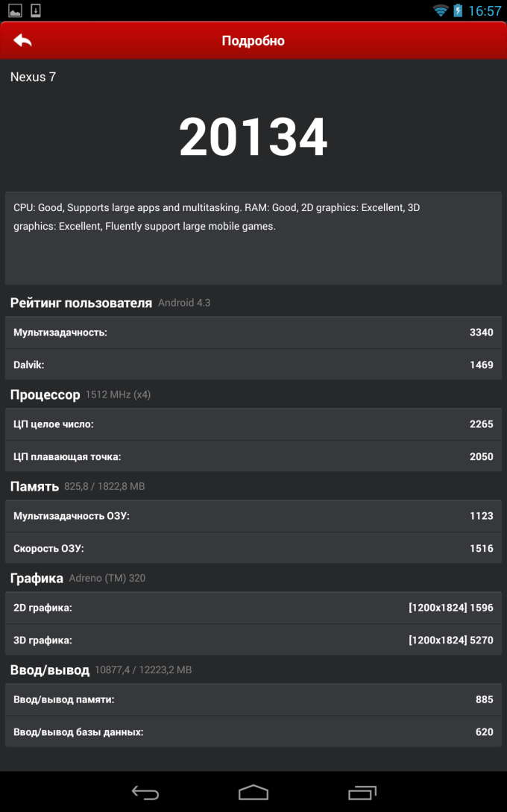Image resolution: width=507 pixels, height=812 pixels.
Task: Open Recent Apps from the navigation bar
Action: 362,792
